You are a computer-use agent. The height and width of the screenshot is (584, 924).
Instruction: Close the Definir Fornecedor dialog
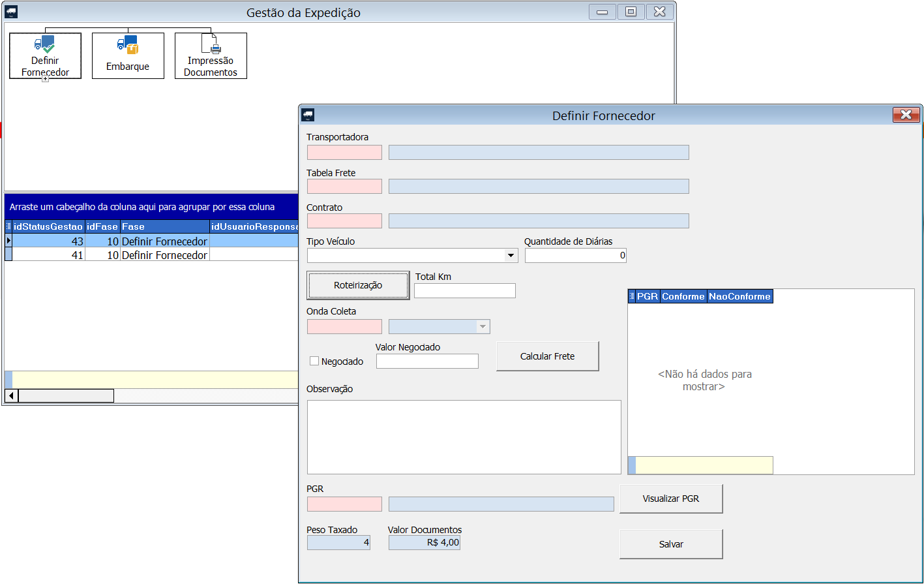(906, 115)
